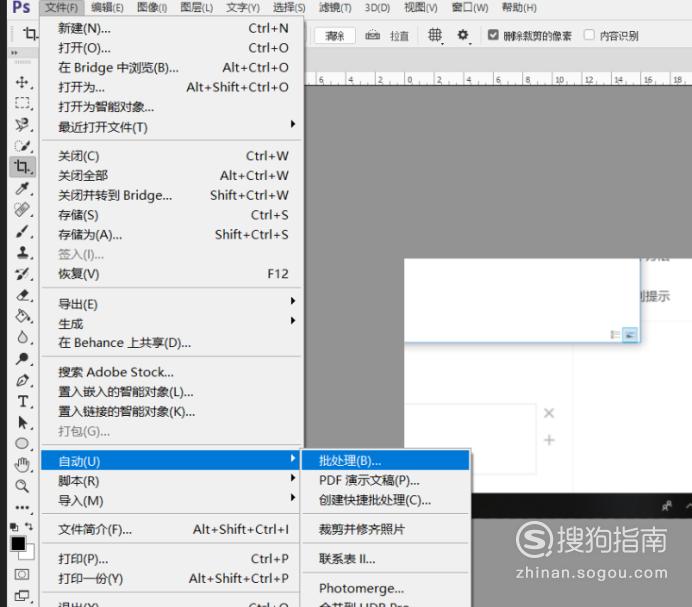Toggle 删除裁剪的像素 checkbox
The width and height of the screenshot is (692, 607).
pyautogui.click(x=493, y=35)
